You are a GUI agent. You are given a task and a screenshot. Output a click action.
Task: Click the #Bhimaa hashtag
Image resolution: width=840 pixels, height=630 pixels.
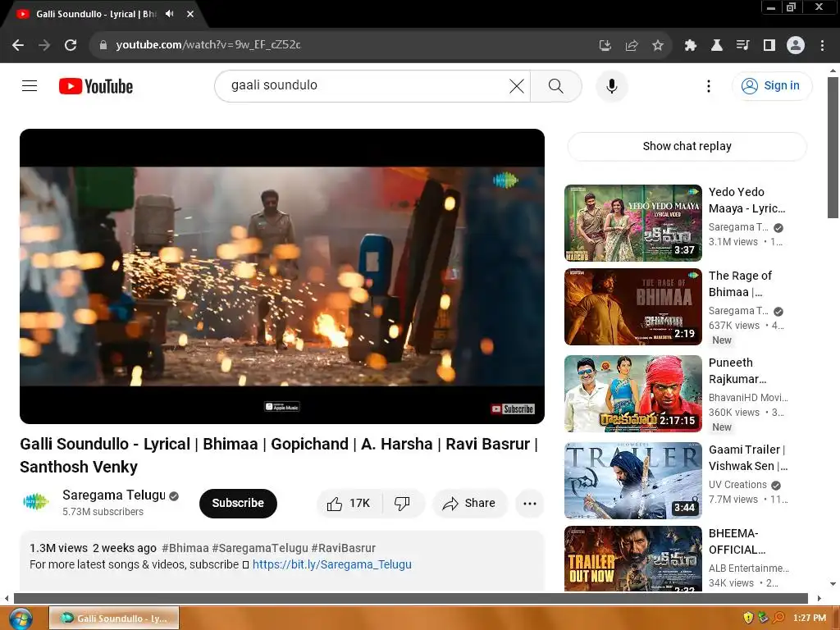click(185, 548)
